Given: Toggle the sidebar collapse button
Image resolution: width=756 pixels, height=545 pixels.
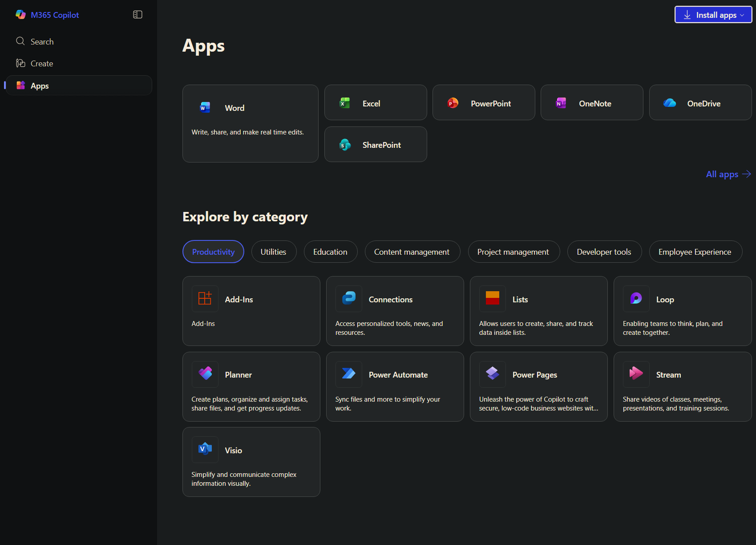Looking at the screenshot, I should coord(137,15).
